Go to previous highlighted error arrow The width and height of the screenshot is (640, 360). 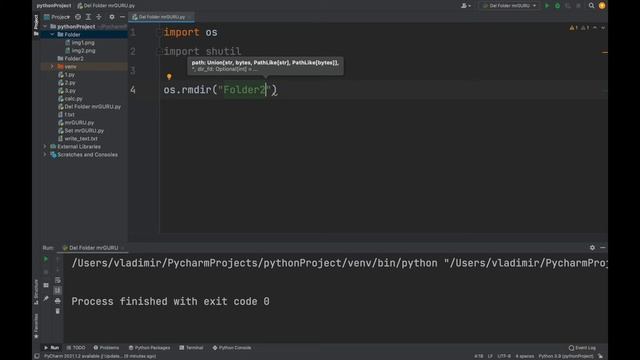click(595, 28)
